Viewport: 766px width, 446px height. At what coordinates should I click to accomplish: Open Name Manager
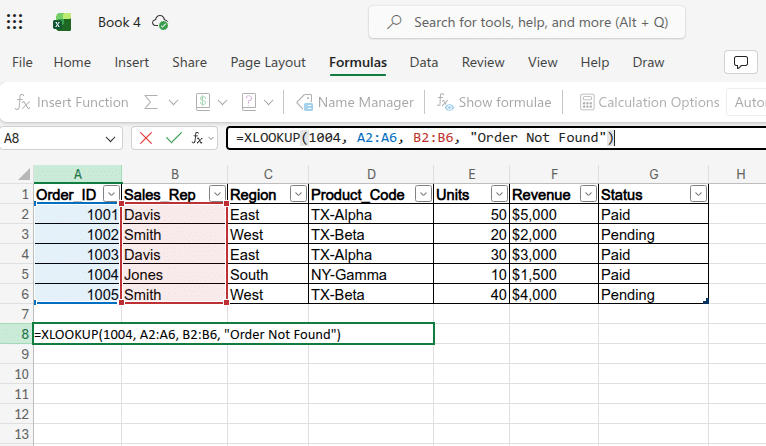[x=355, y=102]
